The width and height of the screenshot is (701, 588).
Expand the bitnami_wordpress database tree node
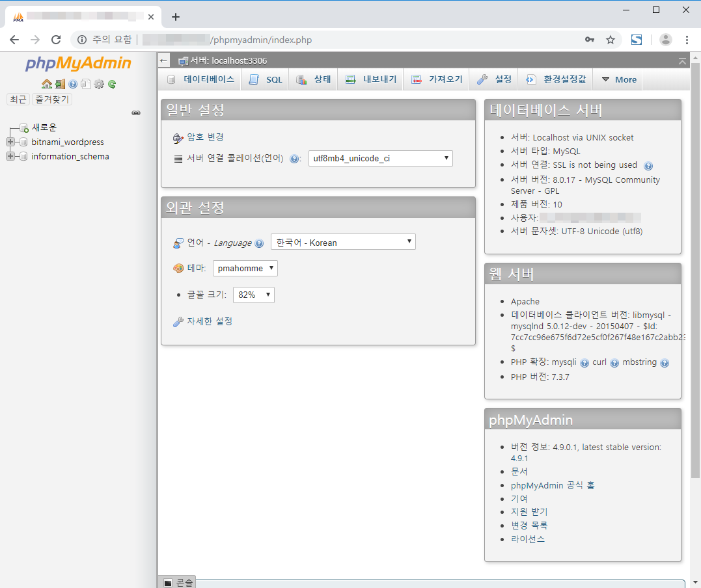[10, 142]
